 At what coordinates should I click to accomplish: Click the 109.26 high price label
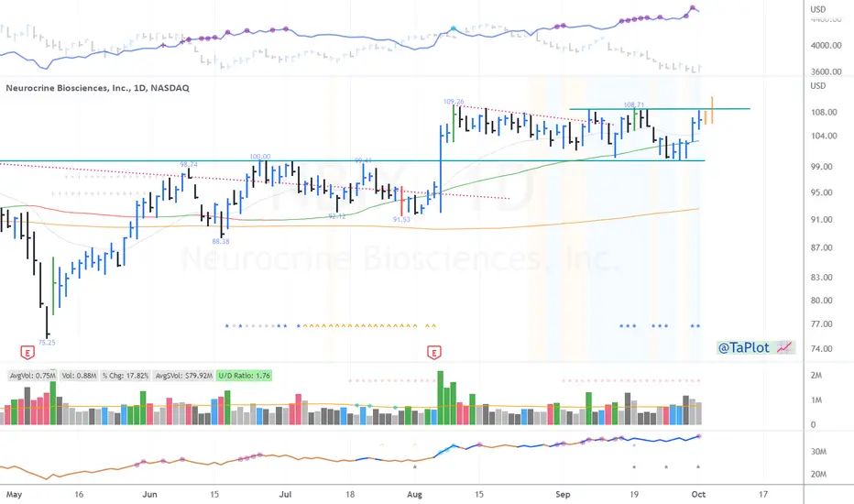point(454,102)
